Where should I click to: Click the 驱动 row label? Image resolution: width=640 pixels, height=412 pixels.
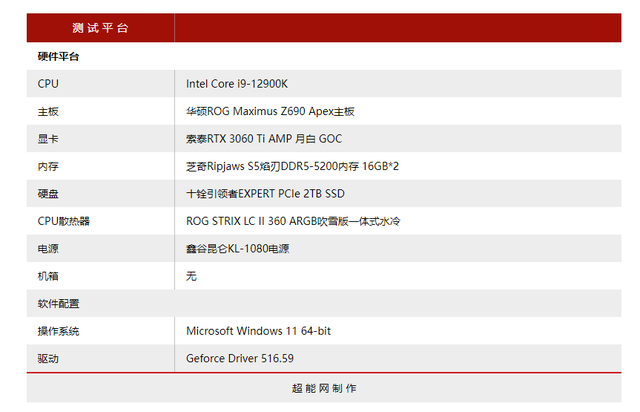pyautogui.click(x=48, y=359)
